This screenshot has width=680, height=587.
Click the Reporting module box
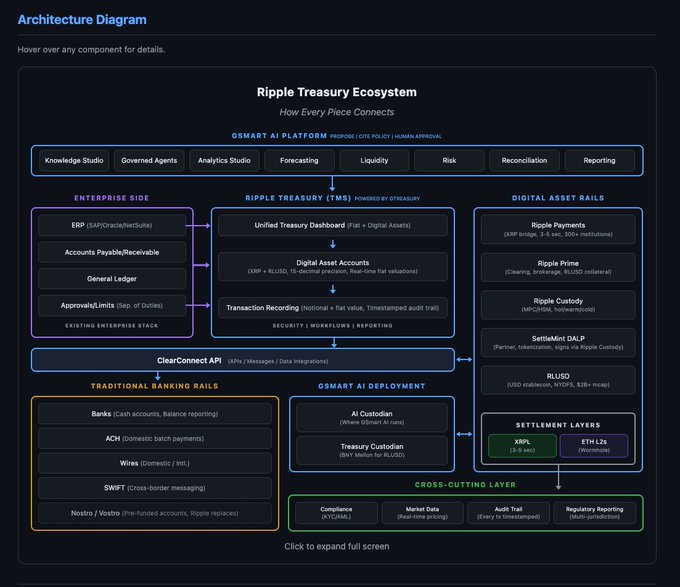click(599, 160)
